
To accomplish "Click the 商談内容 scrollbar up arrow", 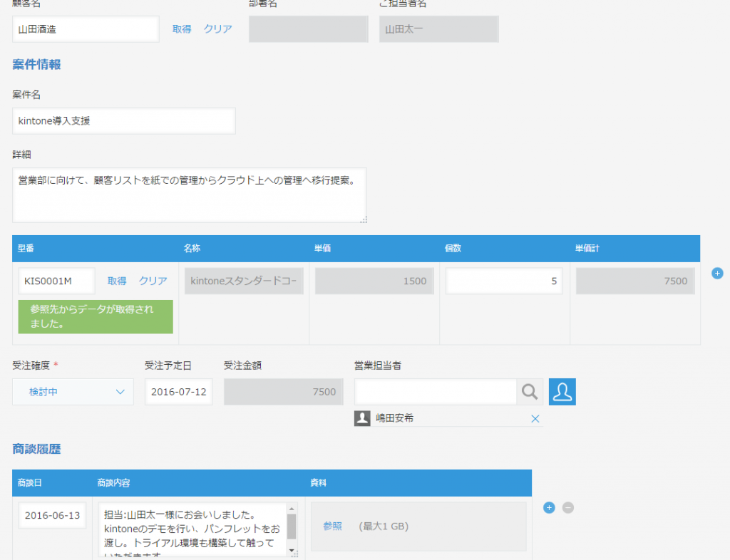I will point(292,509).
